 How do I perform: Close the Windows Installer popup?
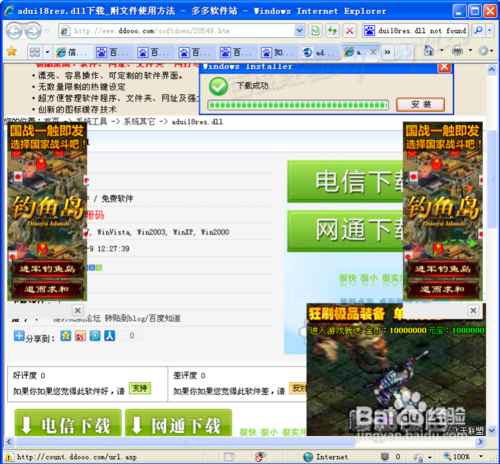(444, 67)
